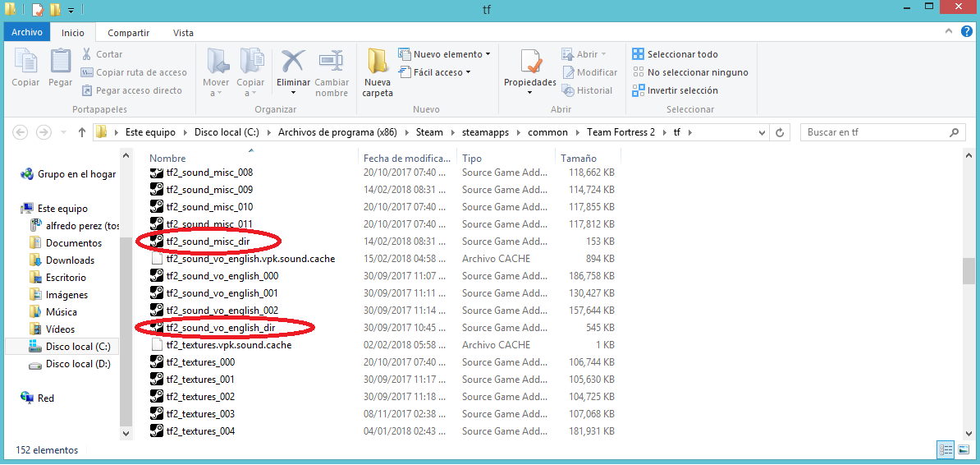This screenshot has width=980, height=465.
Task: Expand the Fácil acceso dropdown
Action: (x=468, y=72)
